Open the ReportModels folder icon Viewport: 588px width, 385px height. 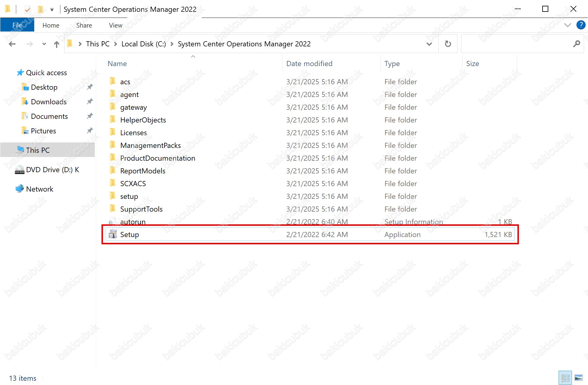[113, 170]
